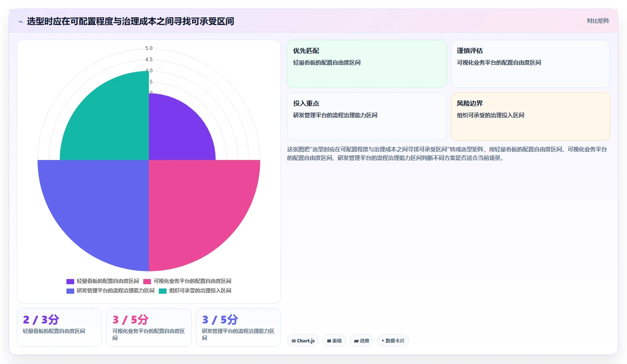The width and height of the screenshot is (627, 364).
Task: Click the text 组织可承受的治理投入区间 in the 风险边界 card
Action: [491, 115]
